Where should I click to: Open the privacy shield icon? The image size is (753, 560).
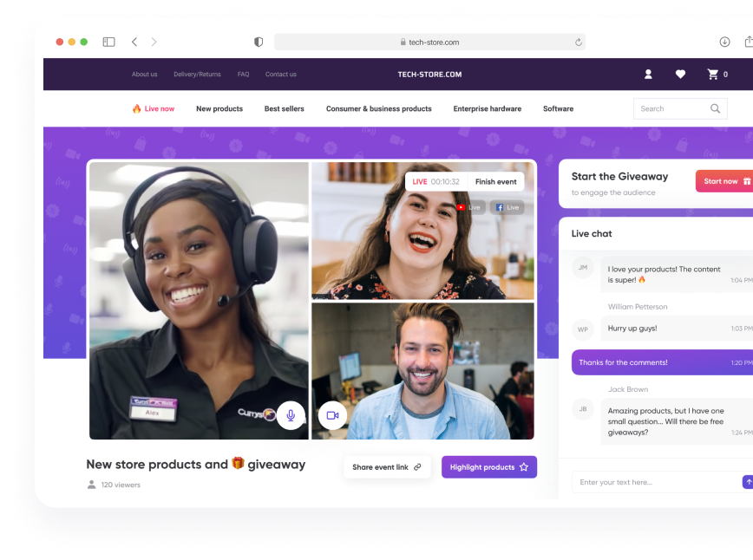tap(259, 42)
